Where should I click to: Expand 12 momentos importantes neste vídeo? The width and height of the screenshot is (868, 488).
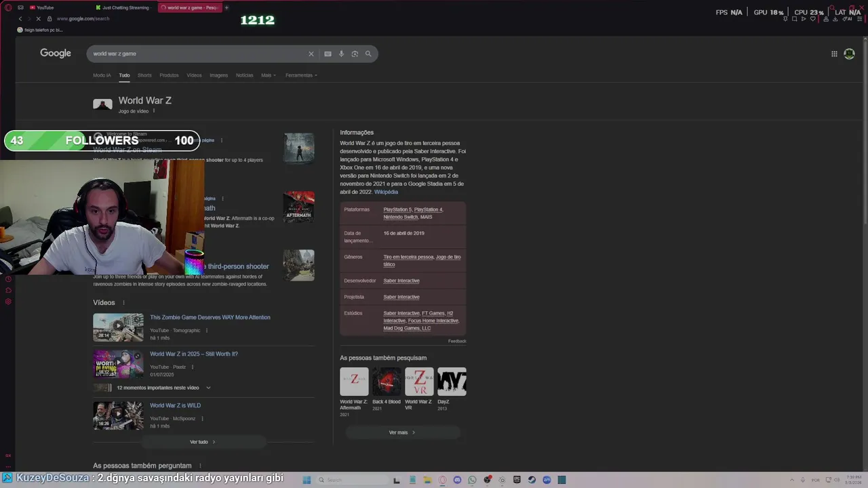click(208, 388)
